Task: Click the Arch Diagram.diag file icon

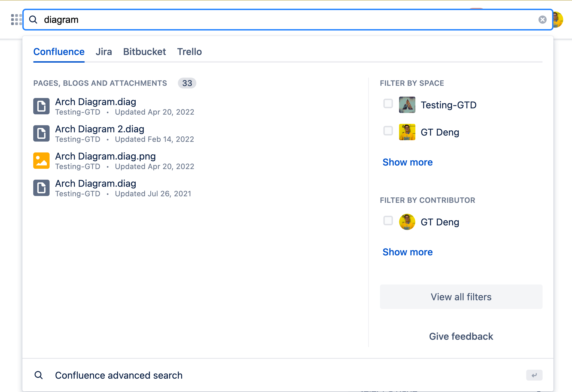Action: click(41, 106)
